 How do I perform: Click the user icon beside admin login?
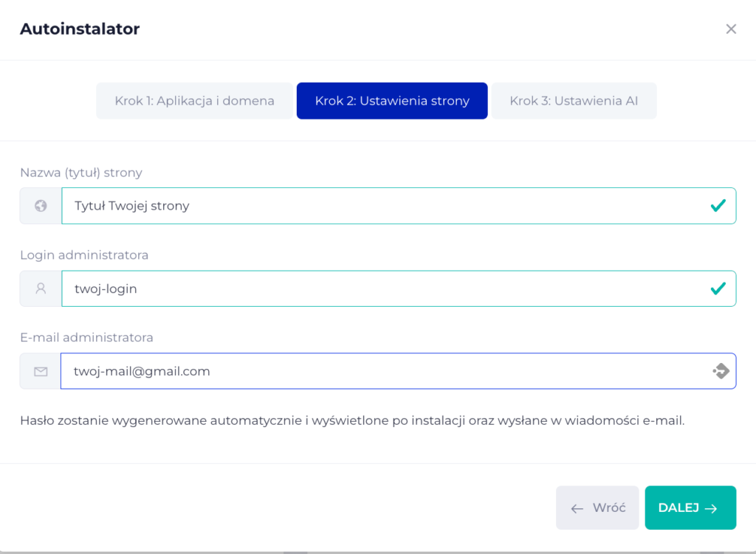coord(41,288)
